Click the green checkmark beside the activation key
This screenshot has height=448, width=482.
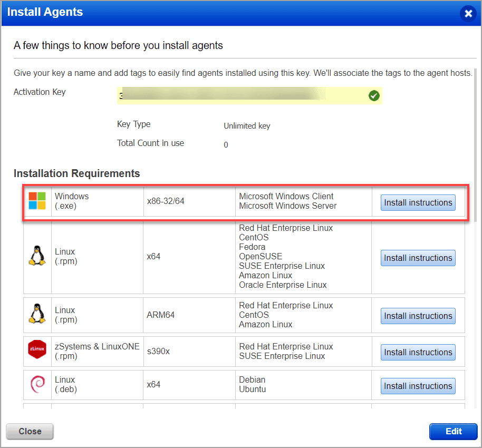pyautogui.click(x=374, y=95)
